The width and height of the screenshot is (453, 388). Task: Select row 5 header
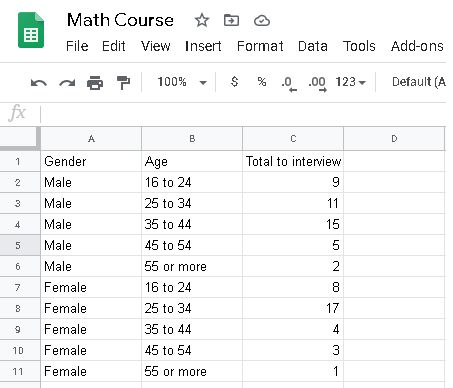18,245
